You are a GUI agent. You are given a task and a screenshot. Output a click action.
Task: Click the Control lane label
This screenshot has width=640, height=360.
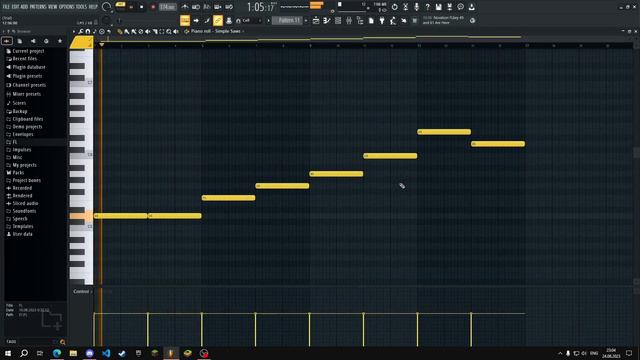click(x=81, y=291)
